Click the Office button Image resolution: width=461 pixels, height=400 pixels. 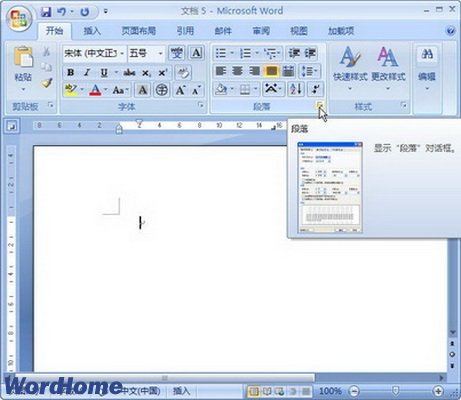[19, 19]
